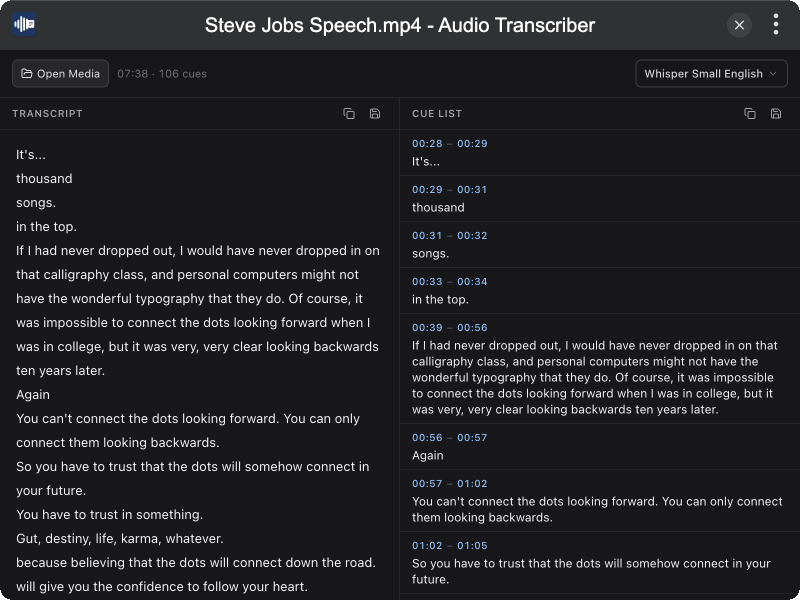Open the Whisper Small English model dropdown
This screenshot has height=600, width=800.
click(711, 73)
